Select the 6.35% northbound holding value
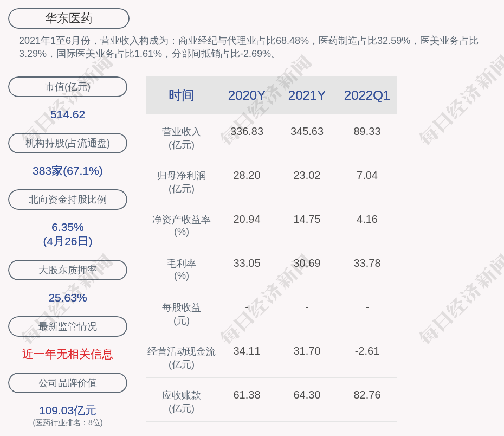Screen dimensions: 504x436 point(68,227)
